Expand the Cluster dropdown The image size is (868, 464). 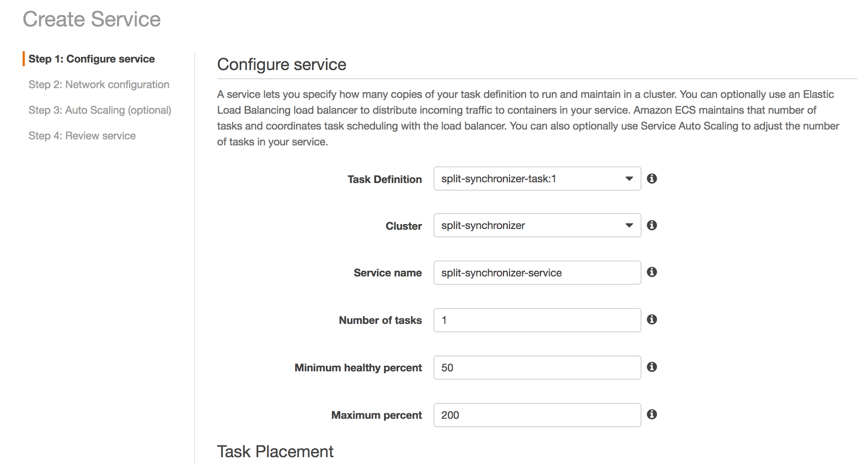pos(537,225)
